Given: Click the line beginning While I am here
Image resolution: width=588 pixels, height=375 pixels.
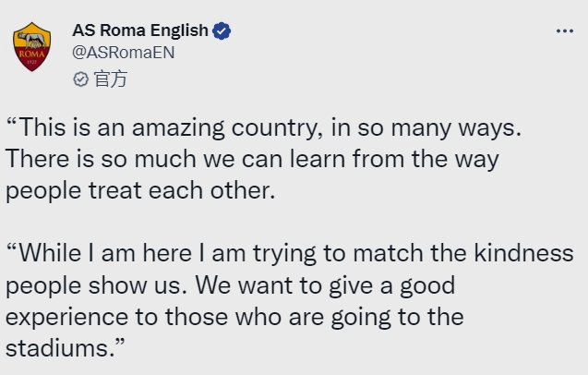Looking at the screenshot, I should [x=290, y=253].
